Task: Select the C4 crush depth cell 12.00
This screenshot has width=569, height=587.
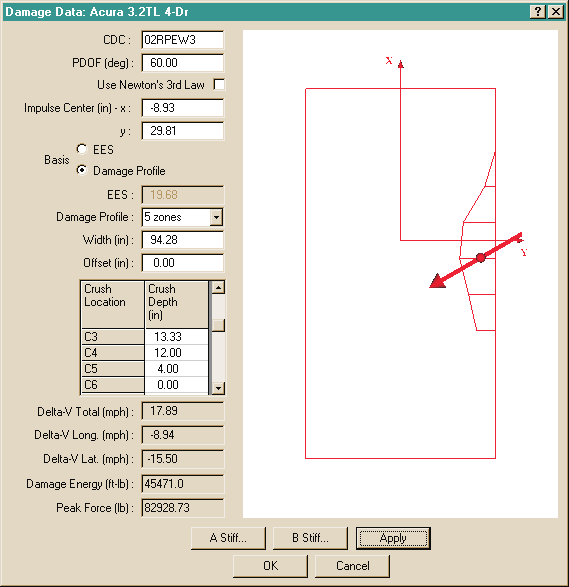Action: click(x=176, y=353)
